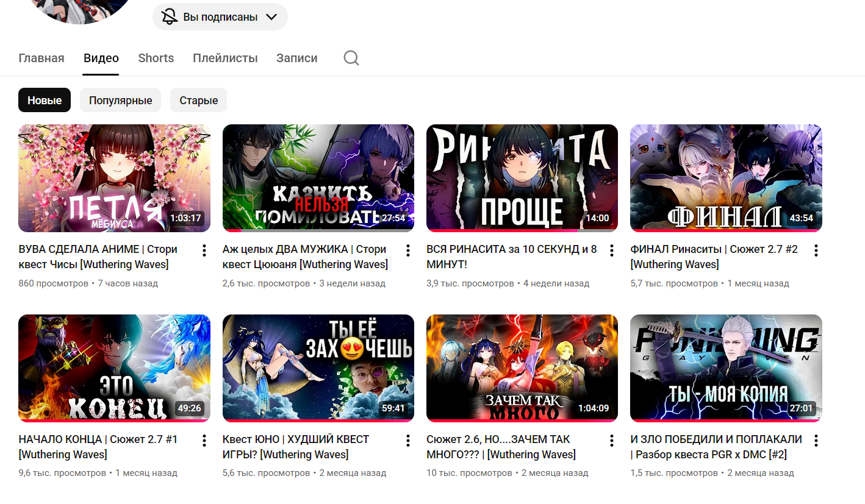Play the «КАЗНИТЬ НЕЛЬЗЯ ПОМИЛОВАТЬ» thumbnail video

(x=318, y=178)
